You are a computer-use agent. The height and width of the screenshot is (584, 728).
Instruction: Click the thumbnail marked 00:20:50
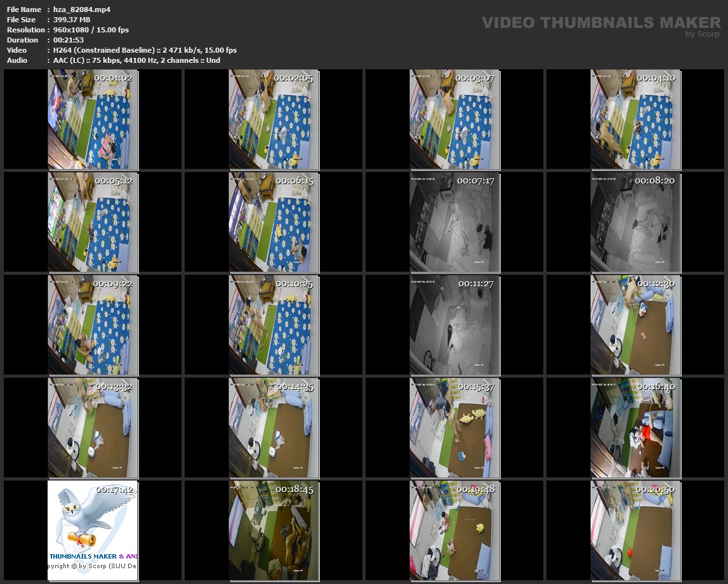click(635, 531)
